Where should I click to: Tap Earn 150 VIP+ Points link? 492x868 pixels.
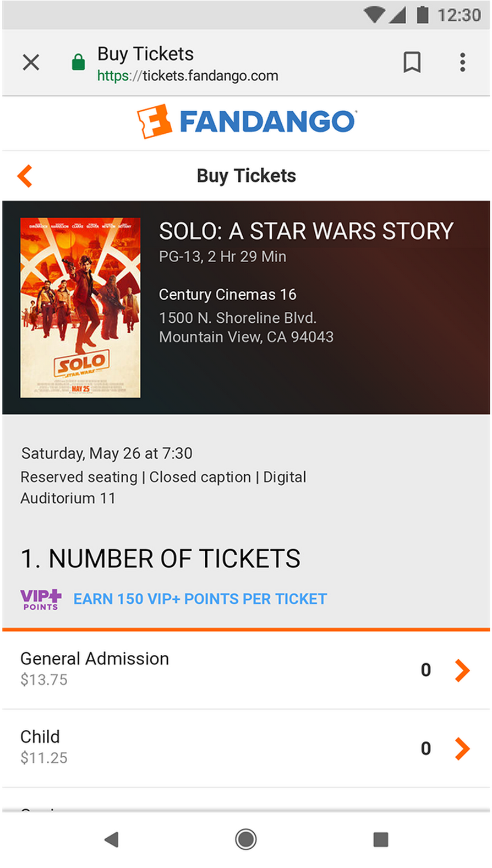[x=200, y=599]
